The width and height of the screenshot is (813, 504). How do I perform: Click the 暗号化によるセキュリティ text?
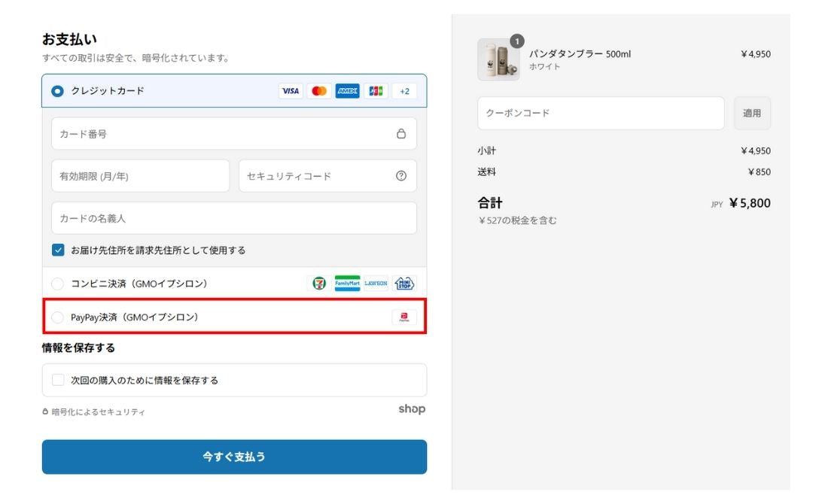click(x=98, y=412)
